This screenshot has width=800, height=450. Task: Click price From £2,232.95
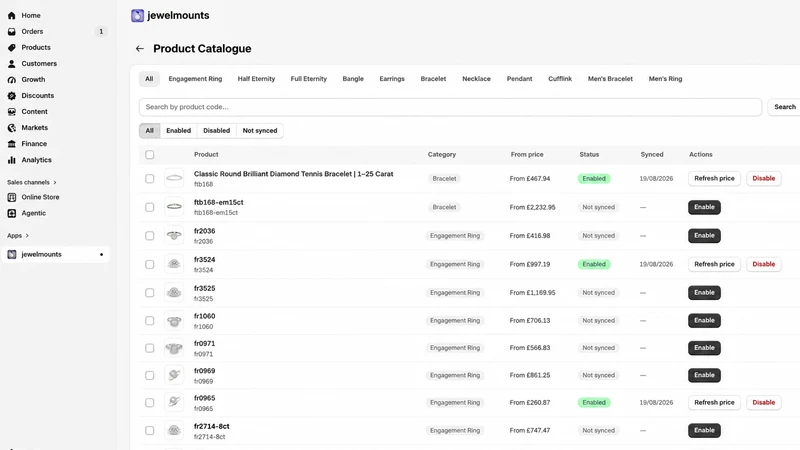532,207
